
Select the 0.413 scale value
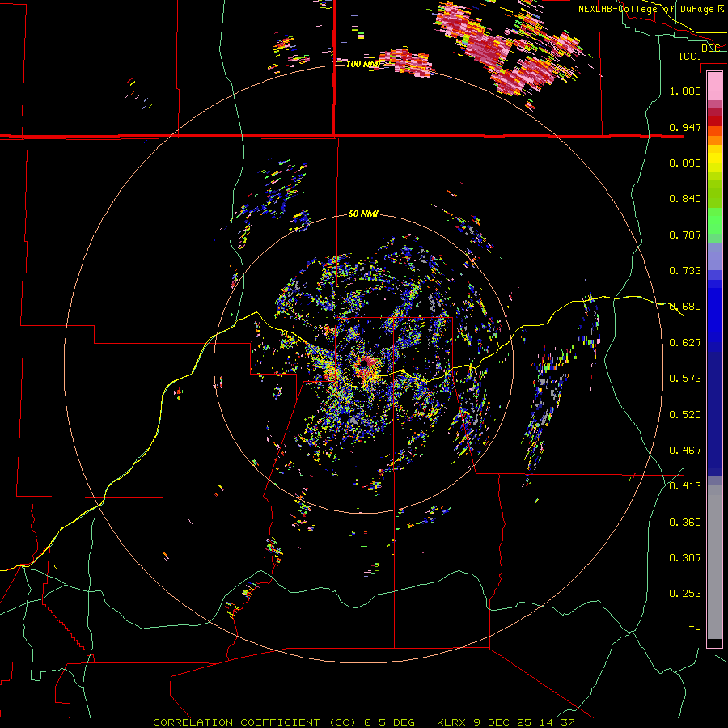point(685,486)
